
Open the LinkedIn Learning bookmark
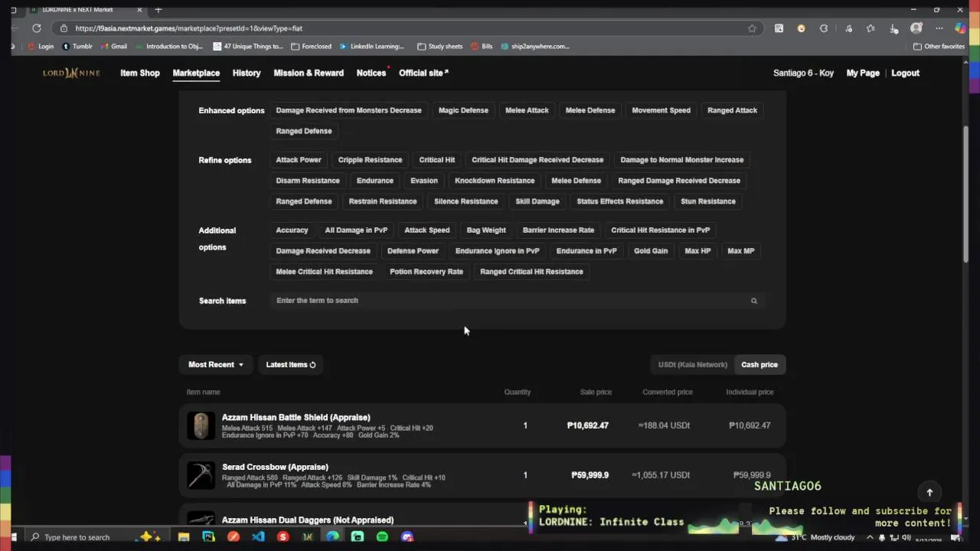pyautogui.click(x=372, y=46)
